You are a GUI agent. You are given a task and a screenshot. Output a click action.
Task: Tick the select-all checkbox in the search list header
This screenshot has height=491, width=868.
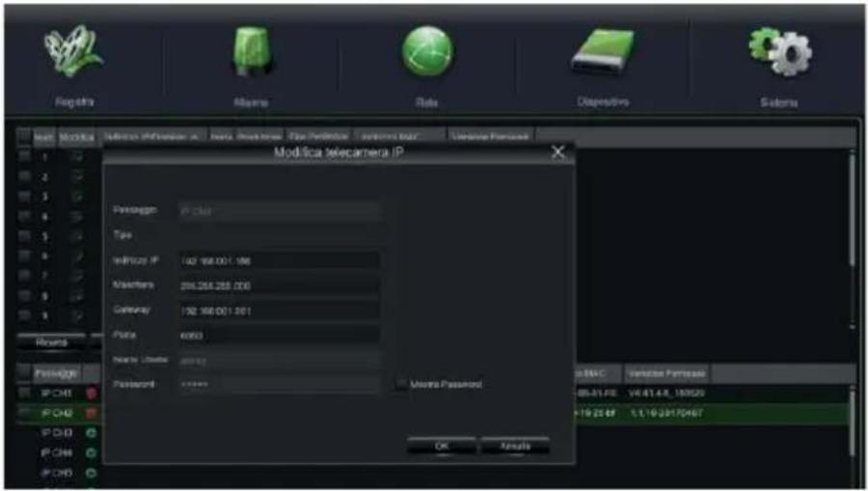24,137
